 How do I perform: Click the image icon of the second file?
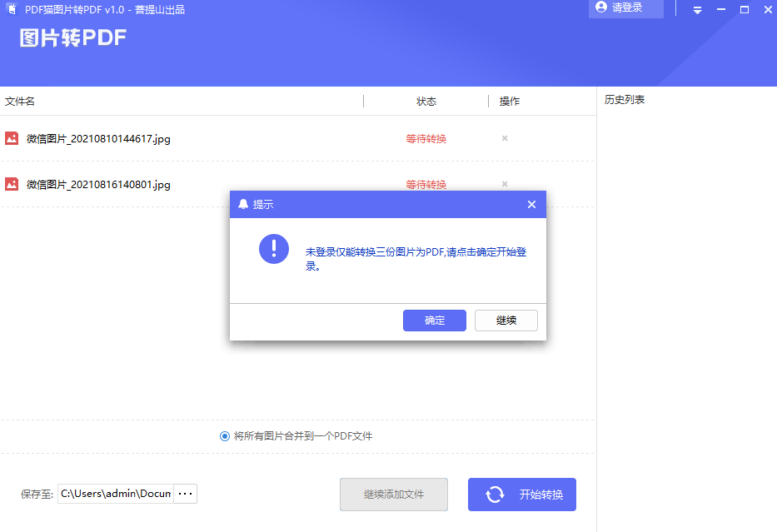pyautogui.click(x=12, y=184)
